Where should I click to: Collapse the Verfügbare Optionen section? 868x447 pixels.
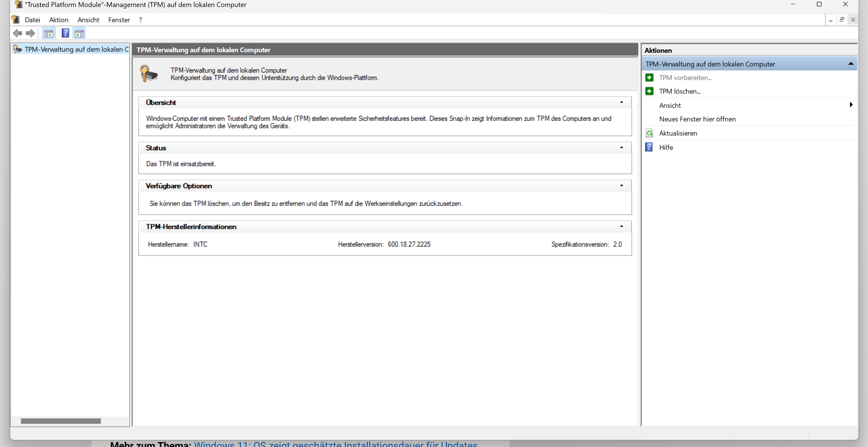[x=621, y=186]
